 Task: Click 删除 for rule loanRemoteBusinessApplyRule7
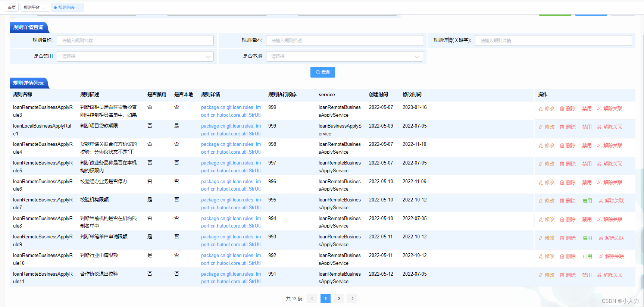click(x=568, y=201)
